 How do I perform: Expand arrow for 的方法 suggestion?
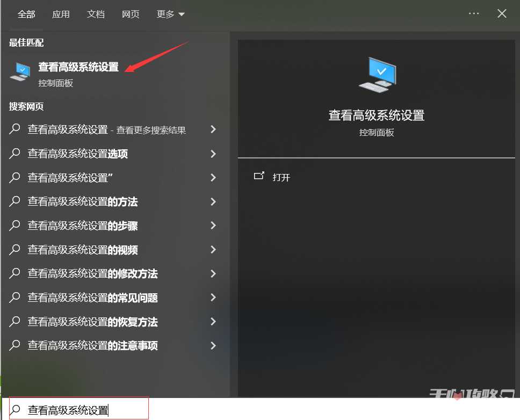pyautogui.click(x=213, y=201)
